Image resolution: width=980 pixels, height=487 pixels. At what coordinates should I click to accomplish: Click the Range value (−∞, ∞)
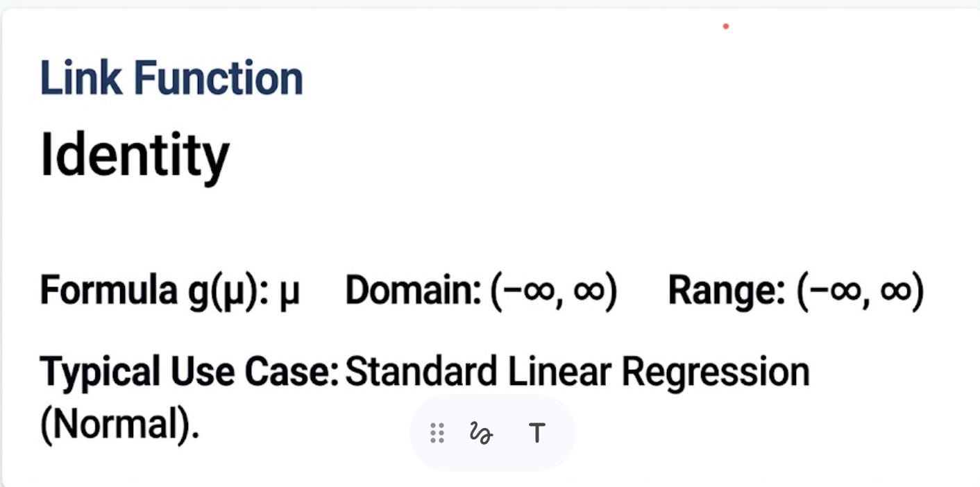pyautogui.click(x=861, y=291)
